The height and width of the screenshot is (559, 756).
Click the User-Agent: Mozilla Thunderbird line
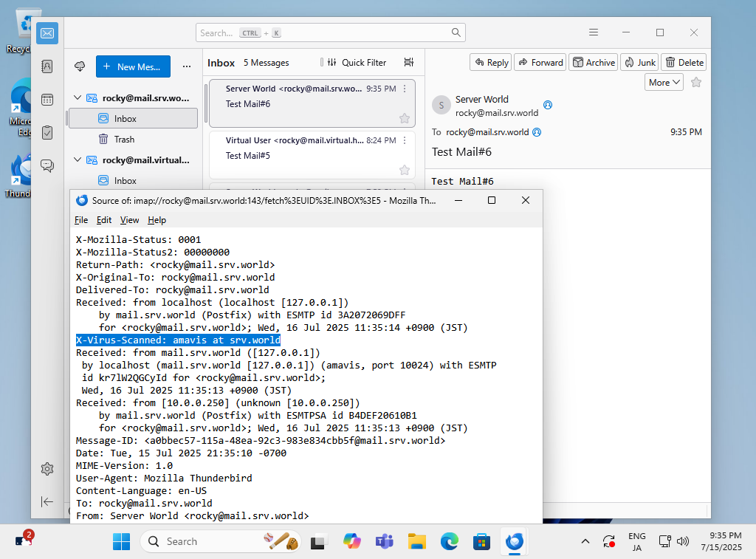point(164,478)
